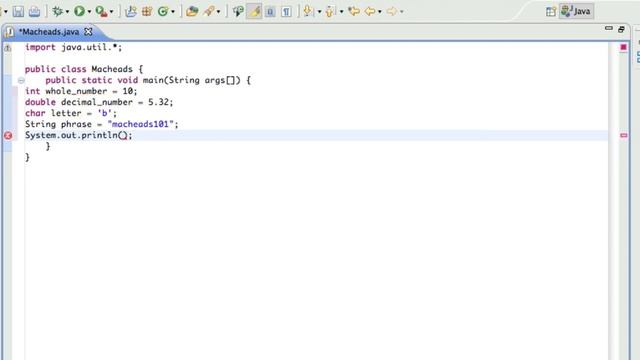The width and height of the screenshot is (640, 360).
Task: Open the Previous Annotation dropdown arrow
Action: point(341,12)
